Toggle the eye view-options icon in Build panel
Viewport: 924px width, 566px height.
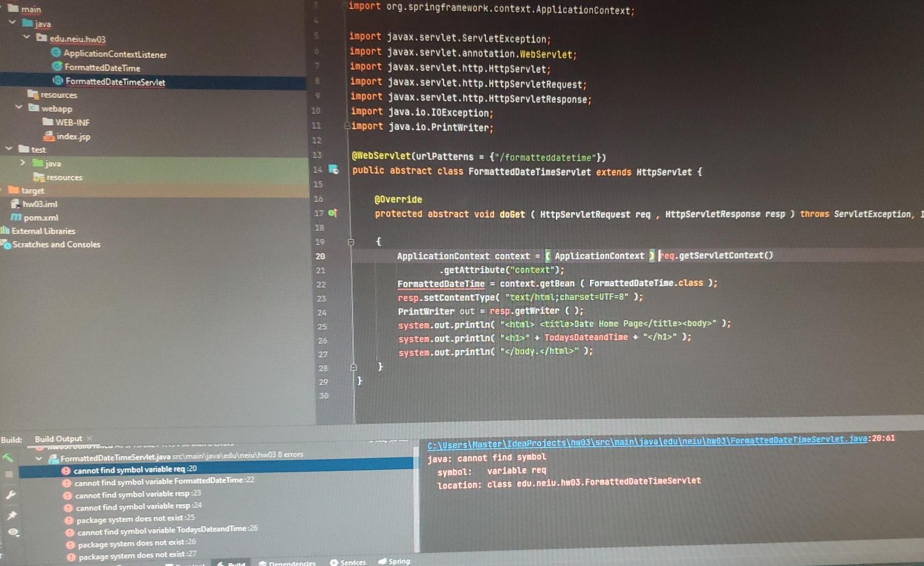click(x=13, y=532)
